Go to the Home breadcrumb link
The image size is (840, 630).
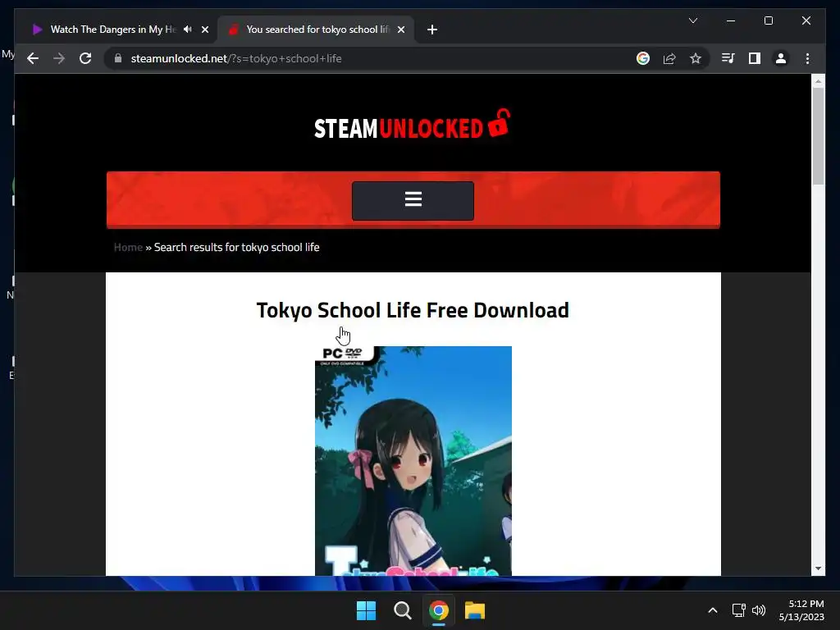coord(128,247)
